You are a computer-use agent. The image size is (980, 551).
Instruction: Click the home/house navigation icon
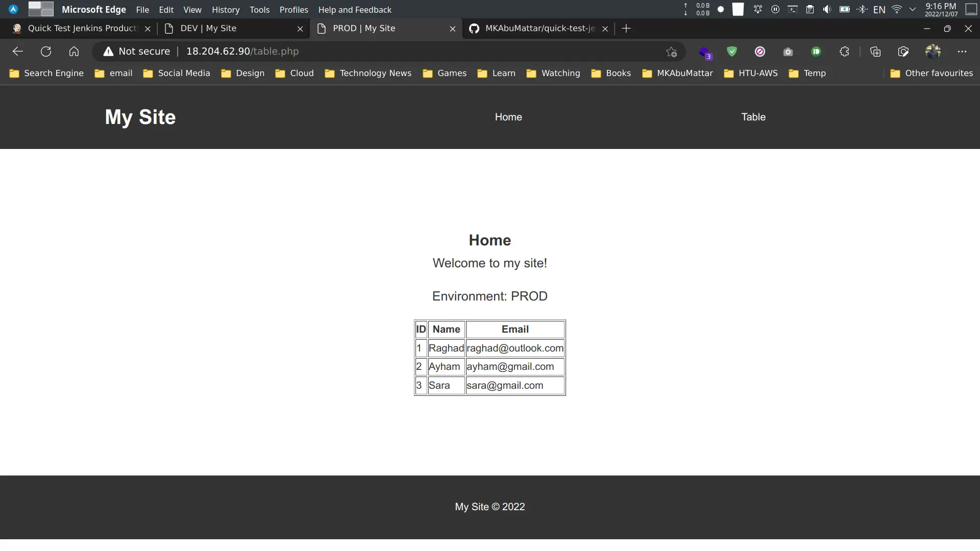point(74,51)
